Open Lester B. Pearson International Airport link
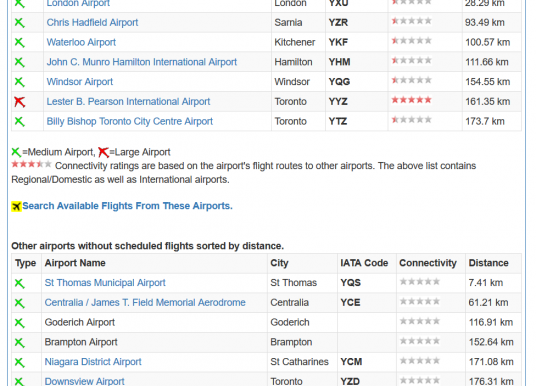Screen dimensions: 536x386 128,102
